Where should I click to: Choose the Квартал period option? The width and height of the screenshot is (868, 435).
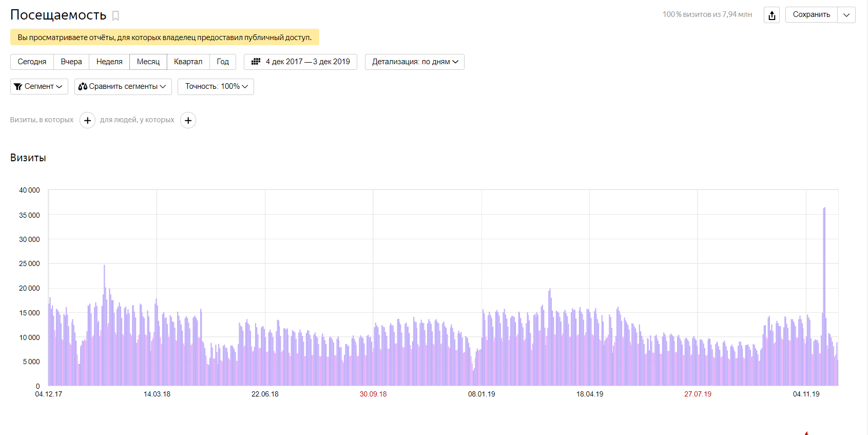click(x=188, y=62)
